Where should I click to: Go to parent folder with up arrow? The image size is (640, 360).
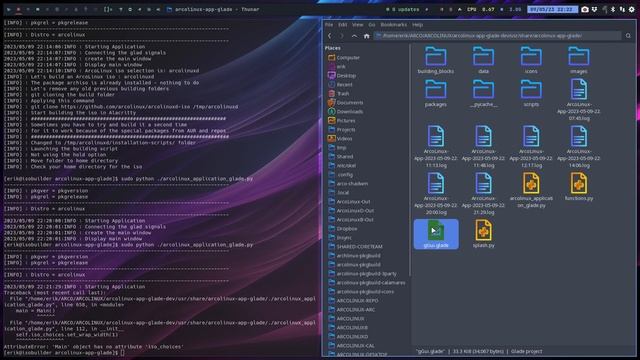click(354, 36)
